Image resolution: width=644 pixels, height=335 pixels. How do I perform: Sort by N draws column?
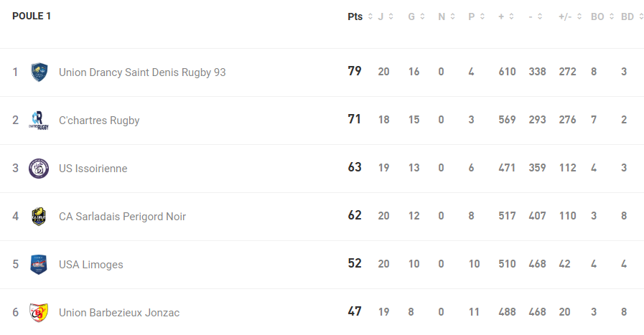coord(447,16)
